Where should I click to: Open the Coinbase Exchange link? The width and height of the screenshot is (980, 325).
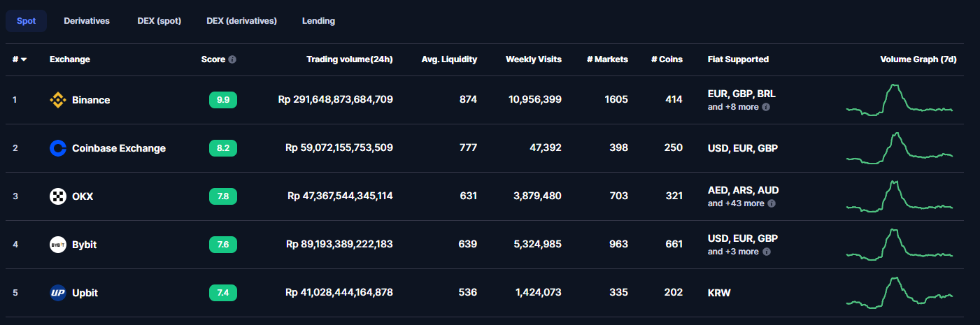pos(119,148)
